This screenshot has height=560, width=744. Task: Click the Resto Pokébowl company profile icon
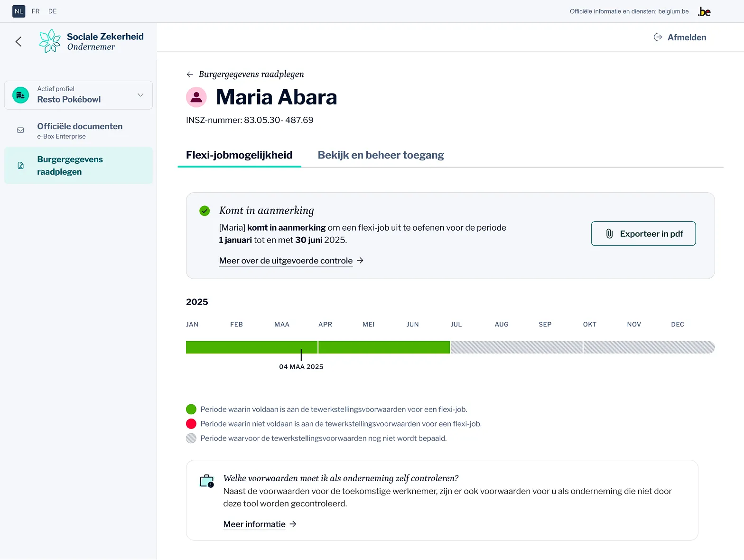(x=20, y=95)
